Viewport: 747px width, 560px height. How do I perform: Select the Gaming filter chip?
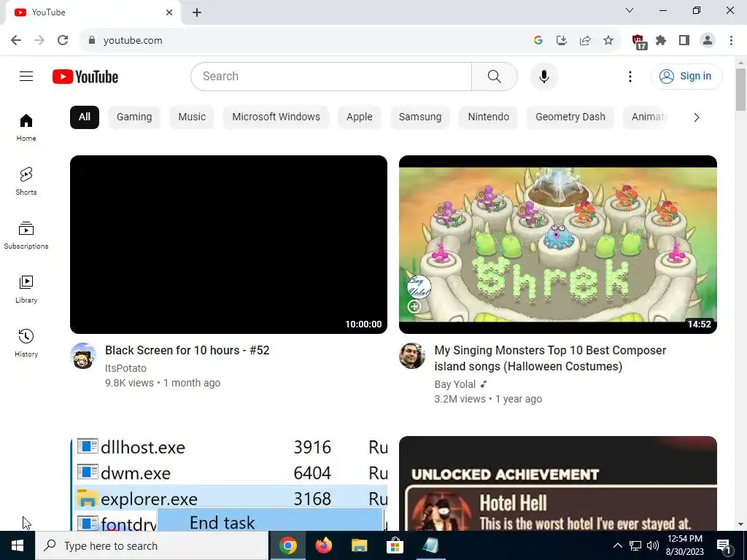click(134, 117)
